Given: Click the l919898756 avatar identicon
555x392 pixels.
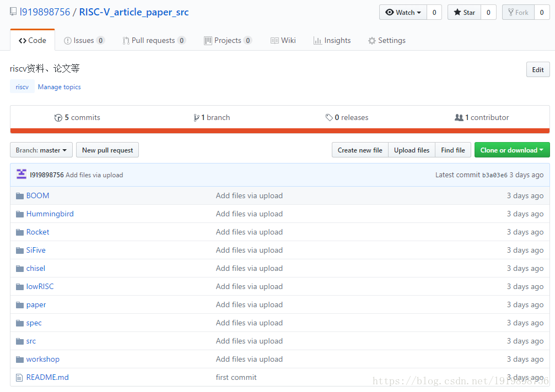Looking at the screenshot, I should (x=21, y=175).
